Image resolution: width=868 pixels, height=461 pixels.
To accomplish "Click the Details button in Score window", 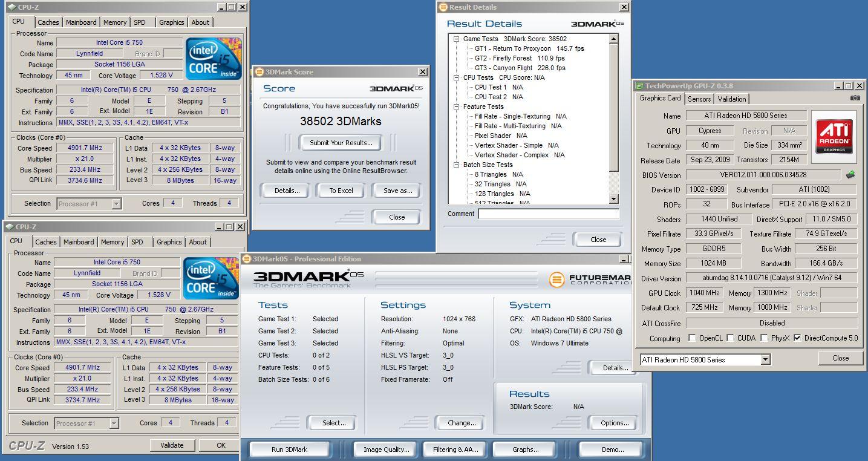I will (x=287, y=191).
